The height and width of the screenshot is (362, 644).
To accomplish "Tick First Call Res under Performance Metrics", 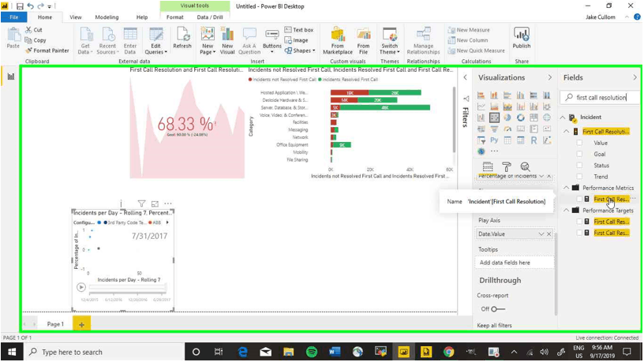I will pyautogui.click(x=579, y=199).
